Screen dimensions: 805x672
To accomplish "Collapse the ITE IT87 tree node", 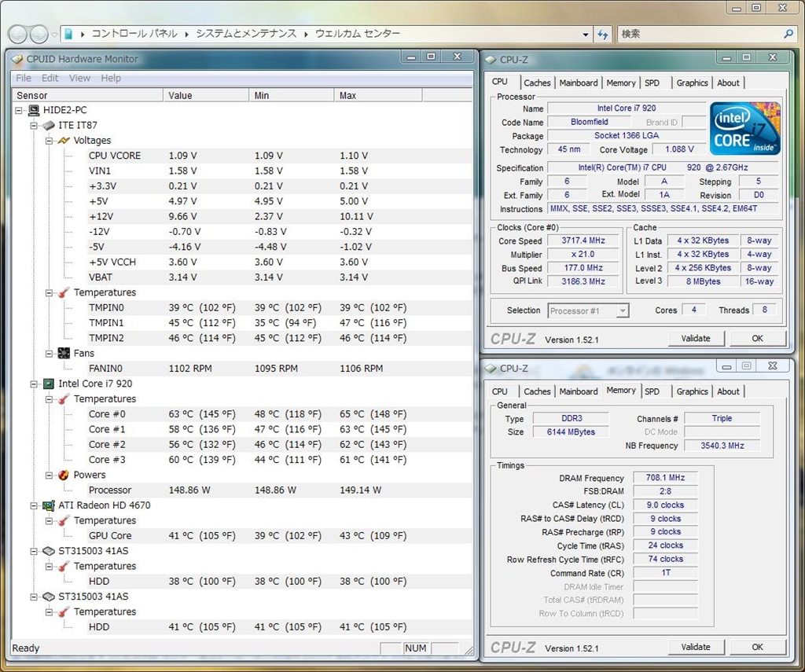I will pyautogui.click(x=34, y=126).
